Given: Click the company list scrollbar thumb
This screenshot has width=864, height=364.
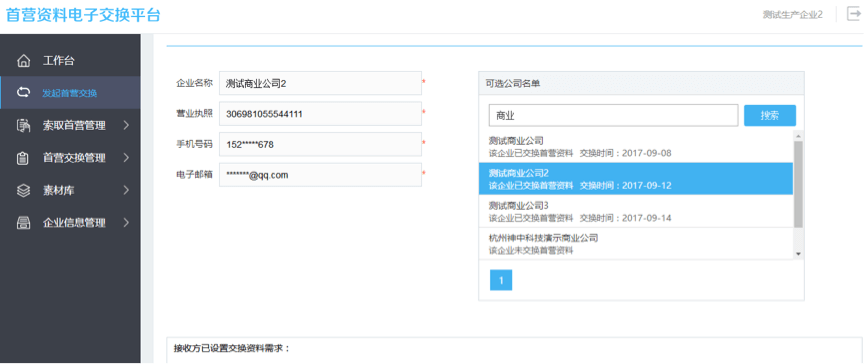Looking at the screenshot, I should coord(798,184).
